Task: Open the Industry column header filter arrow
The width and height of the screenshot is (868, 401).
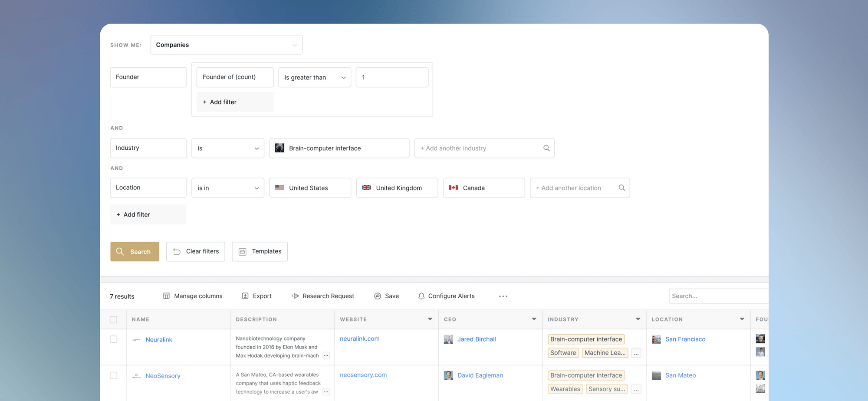Action: (638, 319)
